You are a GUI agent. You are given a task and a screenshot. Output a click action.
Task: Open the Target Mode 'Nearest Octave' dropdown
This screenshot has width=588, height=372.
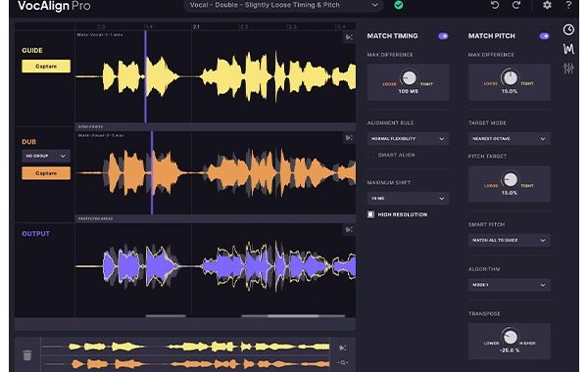click(x=510, y=139)
